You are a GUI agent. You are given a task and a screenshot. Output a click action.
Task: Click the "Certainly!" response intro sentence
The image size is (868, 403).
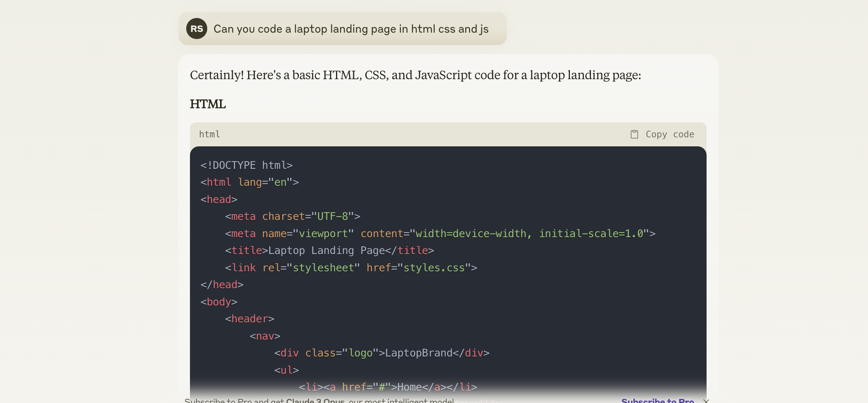click(x=415, y=75)
